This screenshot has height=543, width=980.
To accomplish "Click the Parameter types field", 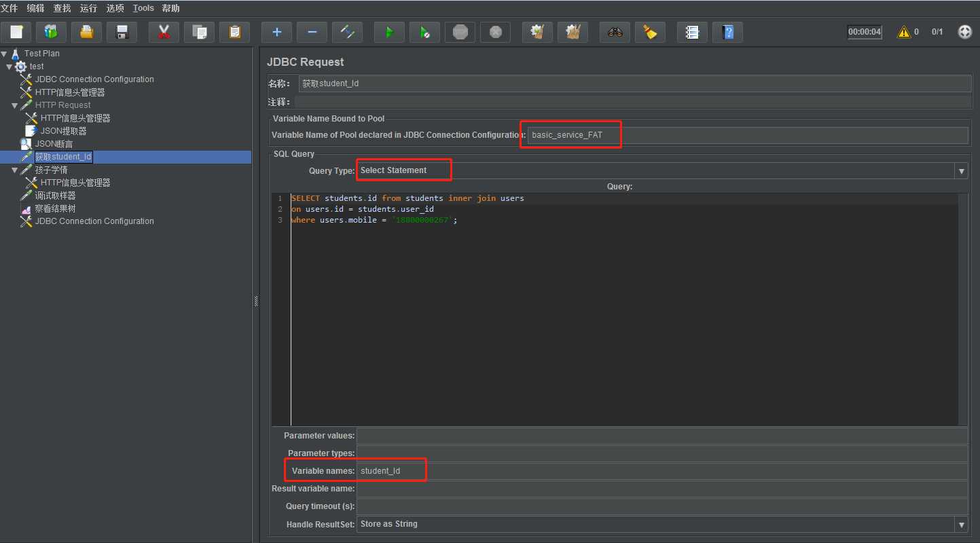I will click(662, 453).
